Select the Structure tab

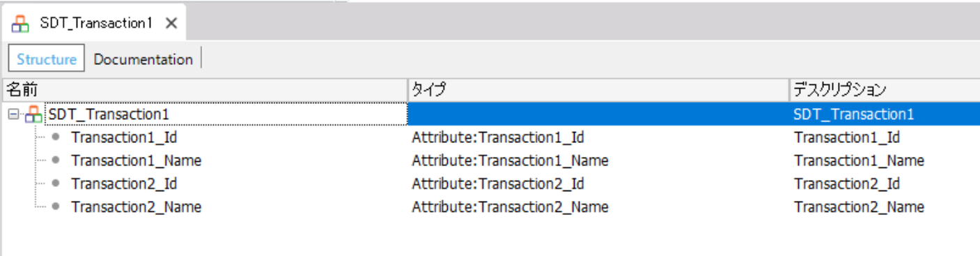(x=47, y=59)
